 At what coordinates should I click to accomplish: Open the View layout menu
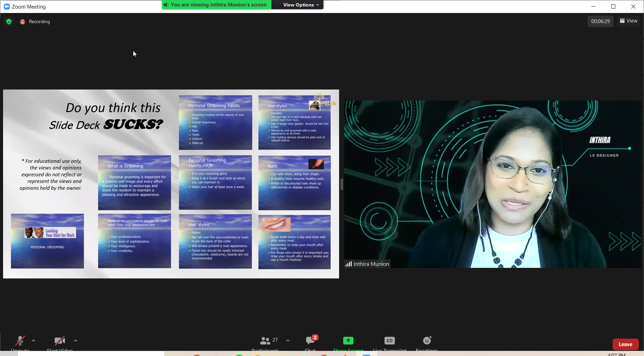(629, 21)
